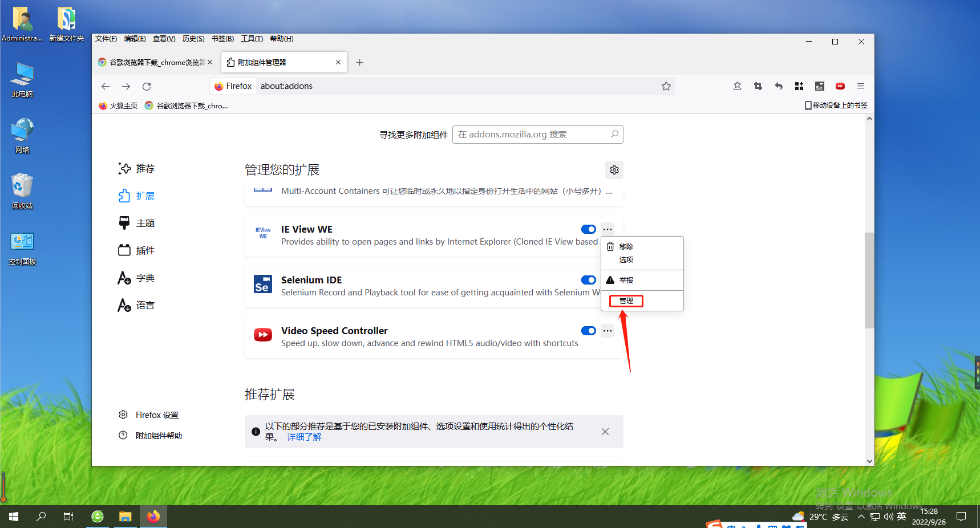Viewport: 980px width, 528px height.
Task: Choose Remove from the context menu
Action: [642, 246]
